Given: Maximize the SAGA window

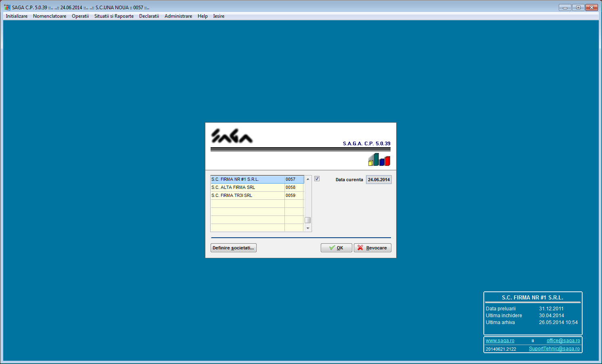Looking at the screenshot, I should pos(578,7).
